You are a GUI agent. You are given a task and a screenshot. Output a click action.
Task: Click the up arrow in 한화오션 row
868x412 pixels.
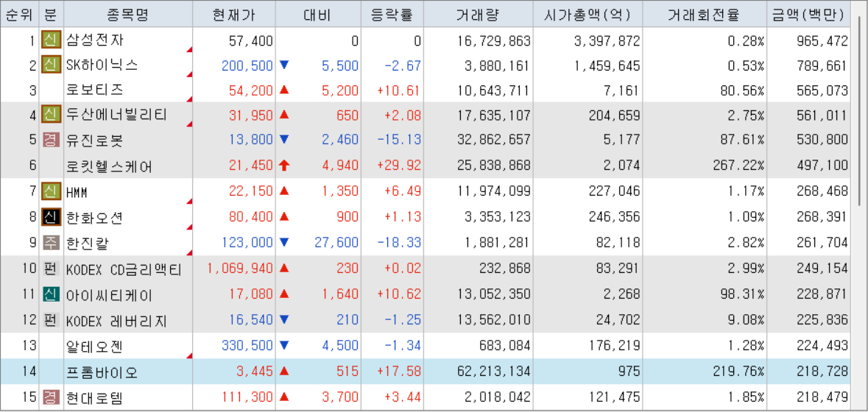click(x=284, y=217)
